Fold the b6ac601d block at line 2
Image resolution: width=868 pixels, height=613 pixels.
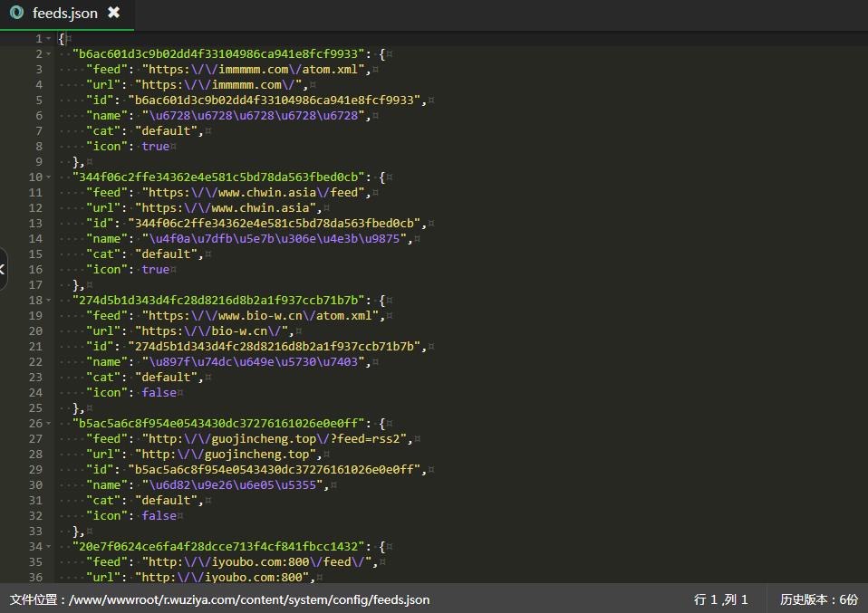click(48, 54)
